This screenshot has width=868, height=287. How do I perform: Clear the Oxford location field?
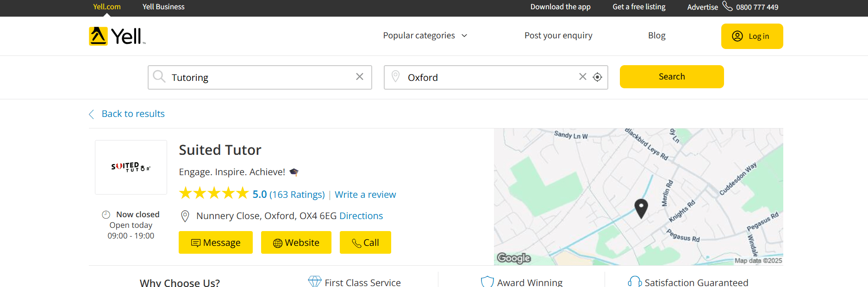582,77
